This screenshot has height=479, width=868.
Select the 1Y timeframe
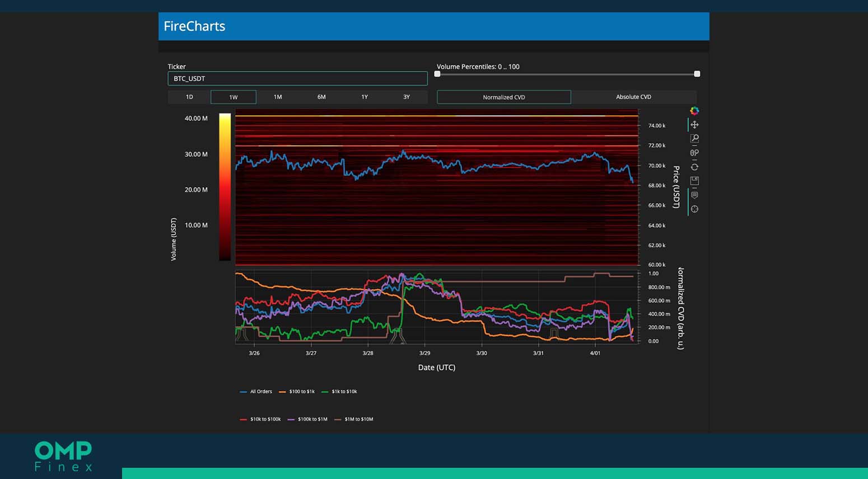365,97
